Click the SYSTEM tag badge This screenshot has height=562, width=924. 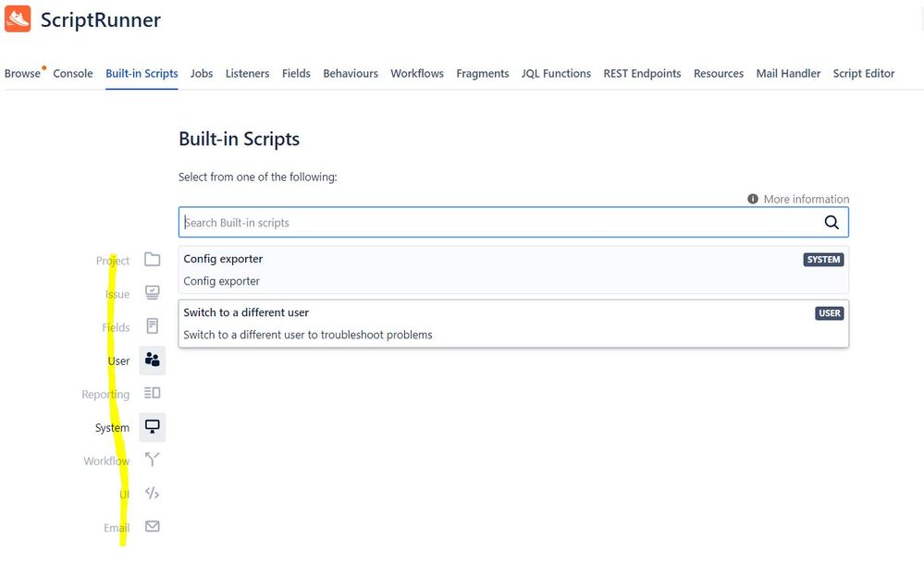(823, 260)
